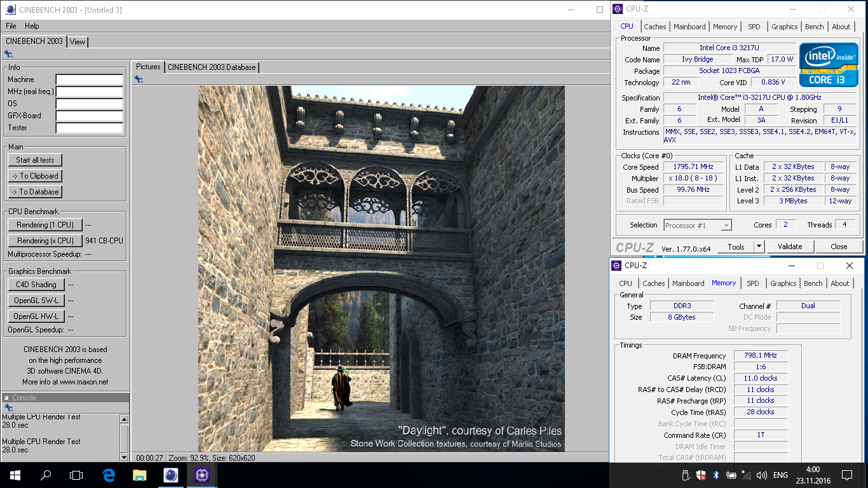868x488 pixels.
Task: Click the To Database button
Action: 35,192
